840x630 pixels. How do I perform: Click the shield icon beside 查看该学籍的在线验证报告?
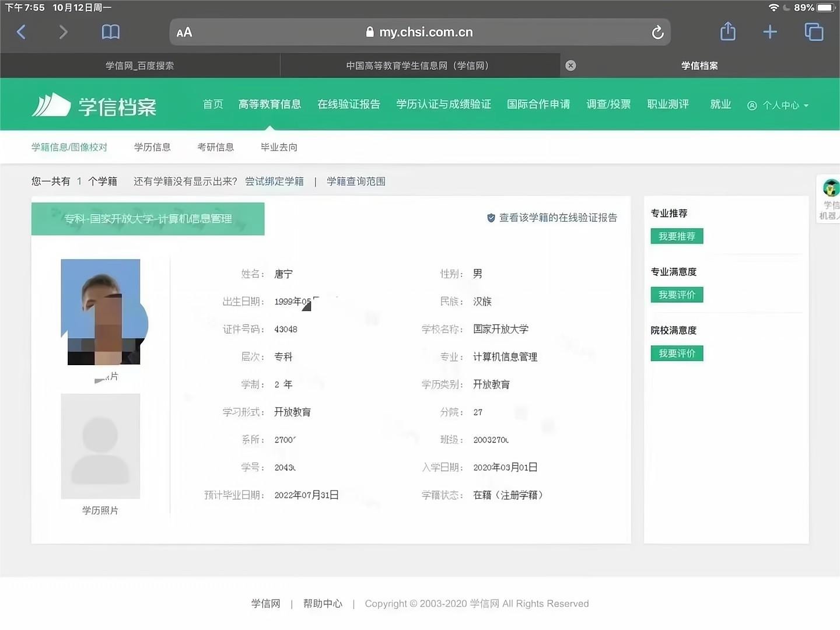tap(491, 218)
